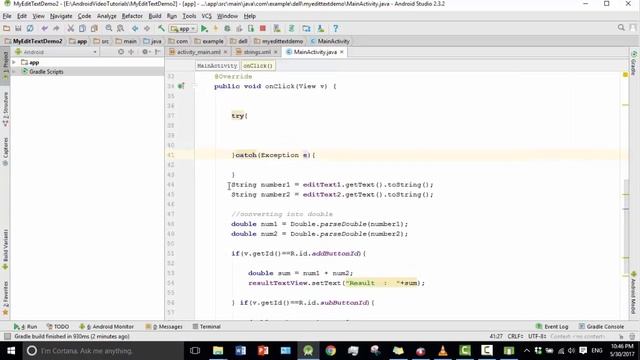Click the MyEditTextDemo2 breadcrumb in navigation bar
This screenshot has width=640, height=360.
tap(33, 41)
